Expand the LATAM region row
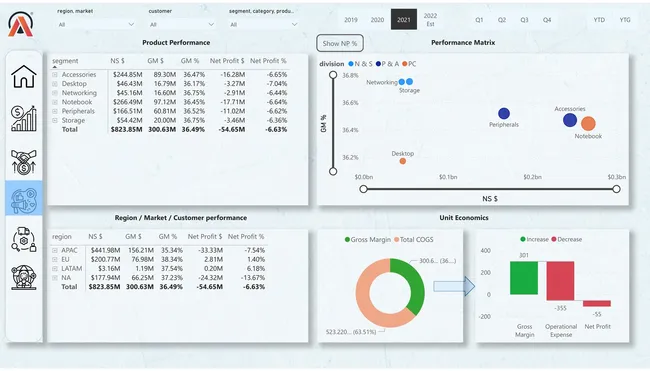Screen dimensions: 650x371 pos(55,269)
